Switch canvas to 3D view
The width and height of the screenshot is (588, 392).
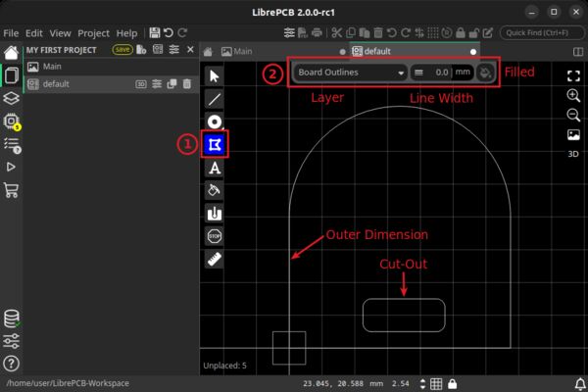point(573,154)
